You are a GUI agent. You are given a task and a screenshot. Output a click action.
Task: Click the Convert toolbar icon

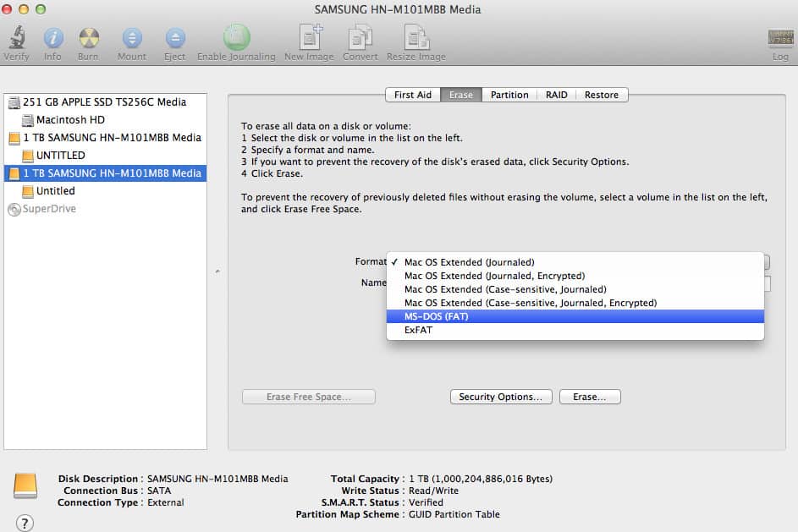tap(360, 37)
